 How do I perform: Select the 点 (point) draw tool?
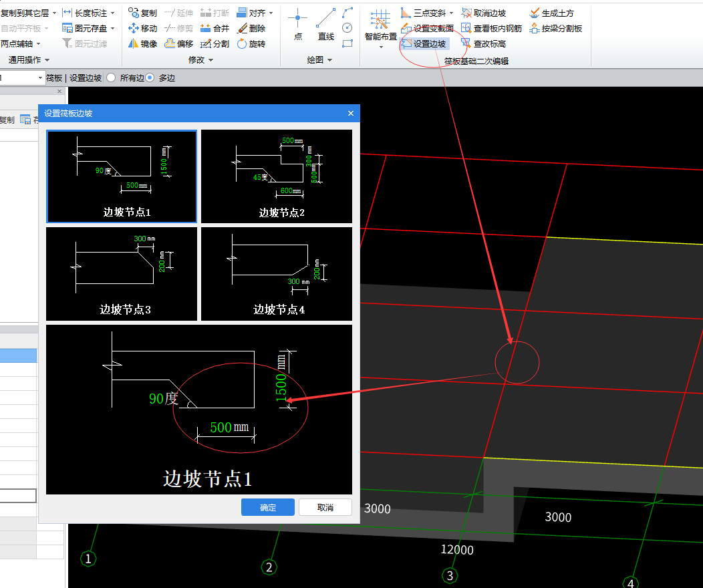click(297, 24)
